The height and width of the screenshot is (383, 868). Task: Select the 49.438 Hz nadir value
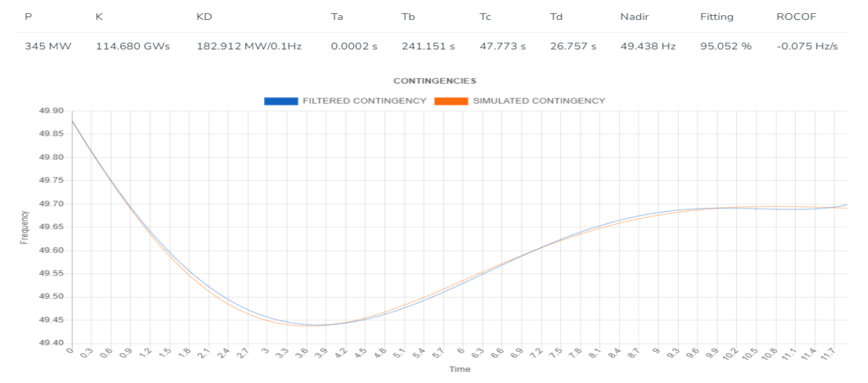[x=648, y=46]
